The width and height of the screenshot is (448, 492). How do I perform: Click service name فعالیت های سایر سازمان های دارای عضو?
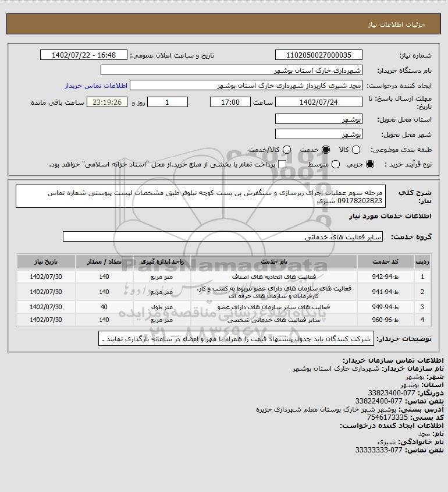[273, 307]
